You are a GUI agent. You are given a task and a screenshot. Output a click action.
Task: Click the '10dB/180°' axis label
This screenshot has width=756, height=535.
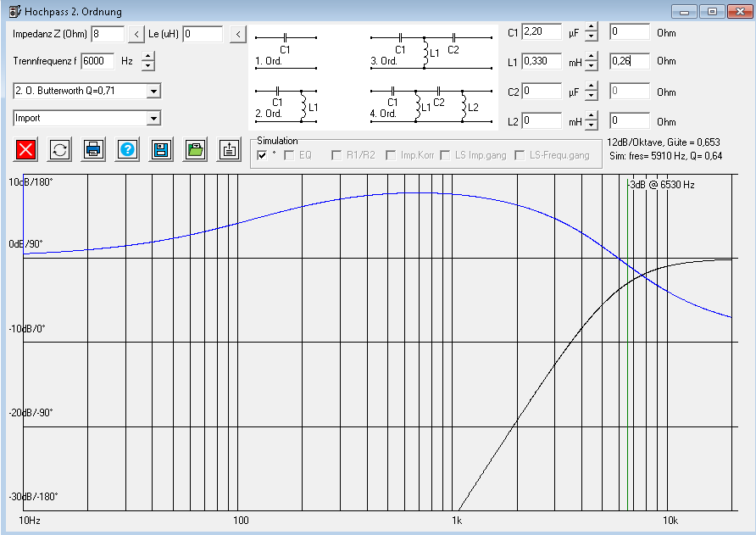pos(31,182)
